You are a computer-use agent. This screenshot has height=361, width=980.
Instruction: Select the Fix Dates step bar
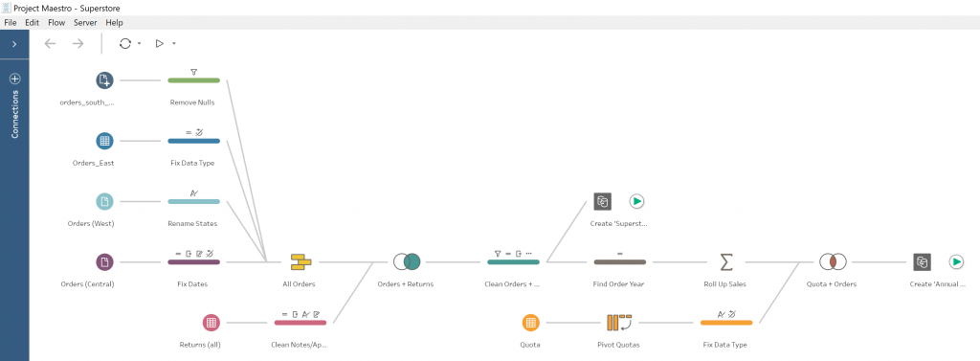point(193,262)
